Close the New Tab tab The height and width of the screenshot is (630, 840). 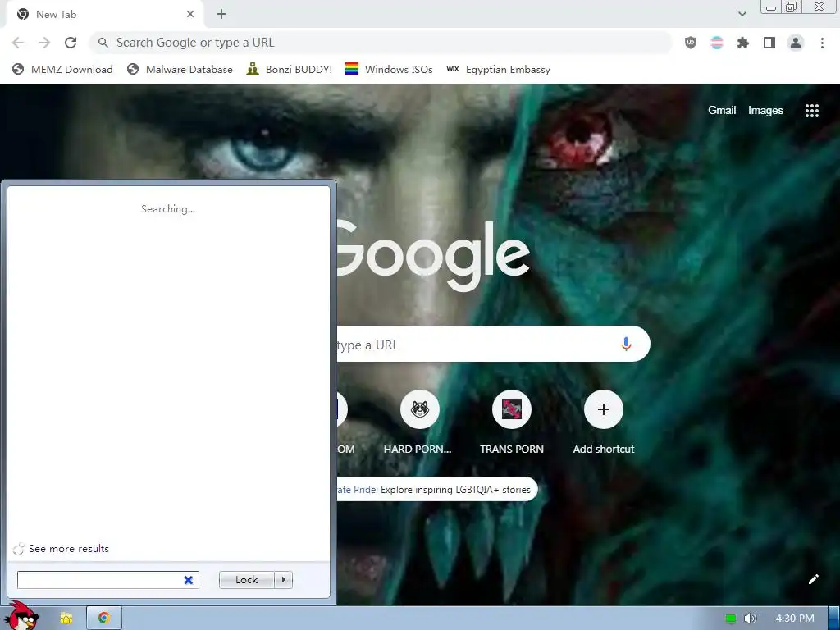190,15
